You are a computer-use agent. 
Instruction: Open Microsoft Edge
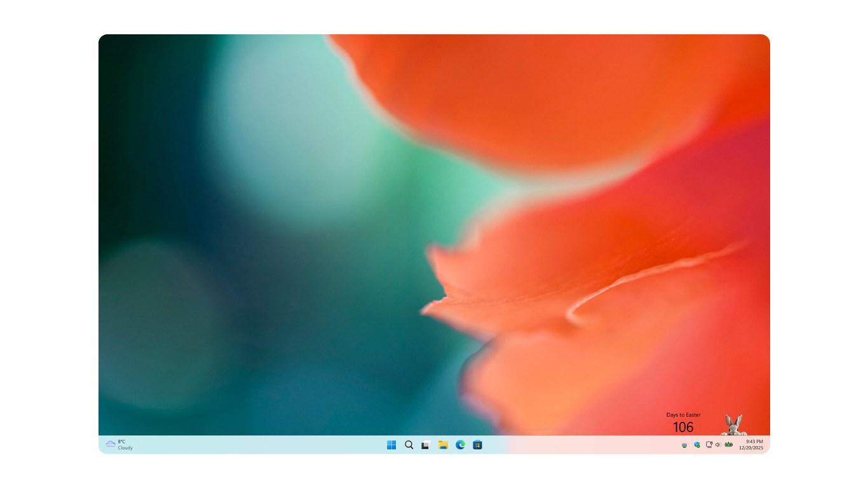(x=459, y=445)
